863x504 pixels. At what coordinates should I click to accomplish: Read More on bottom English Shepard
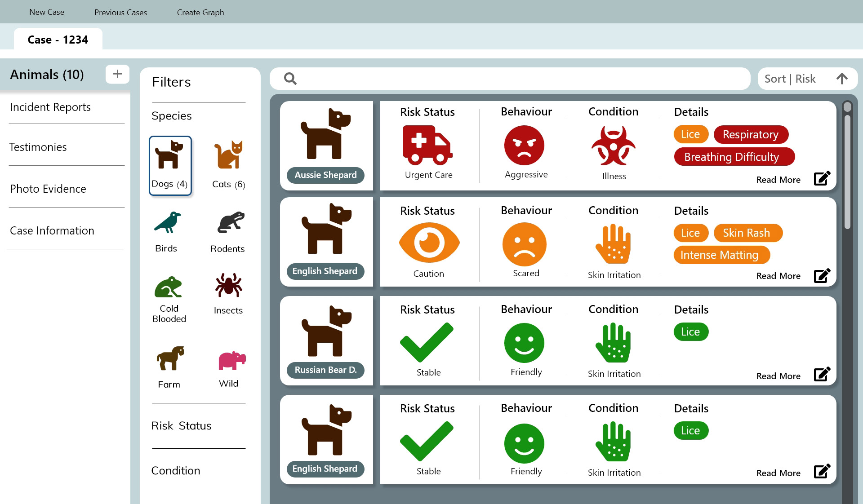[778, 473]
